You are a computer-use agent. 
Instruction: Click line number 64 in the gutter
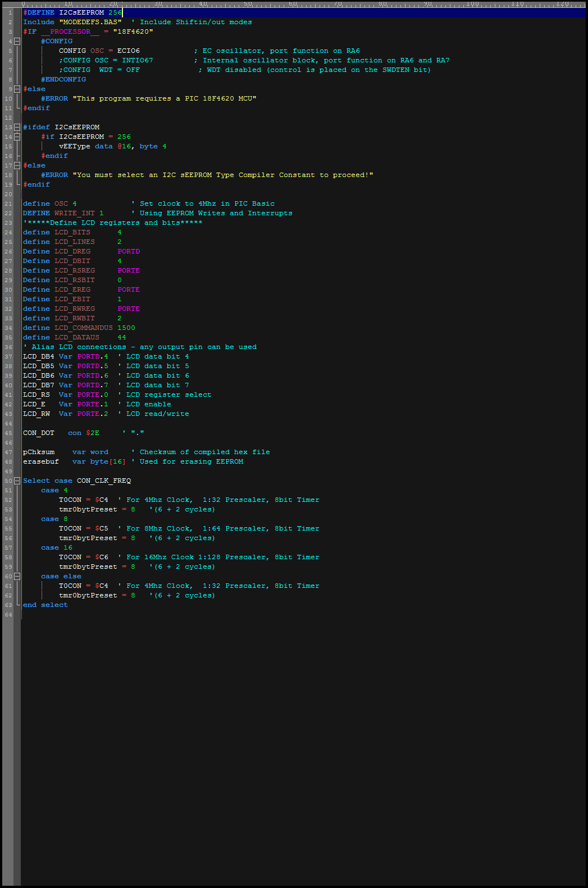pyautogui.click(x=8, y=614)
